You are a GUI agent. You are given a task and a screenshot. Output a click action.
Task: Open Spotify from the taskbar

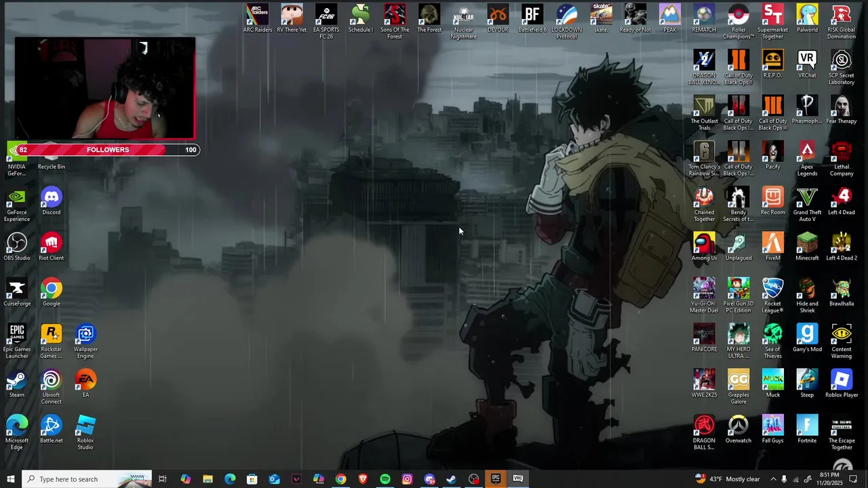click(384, 479)
